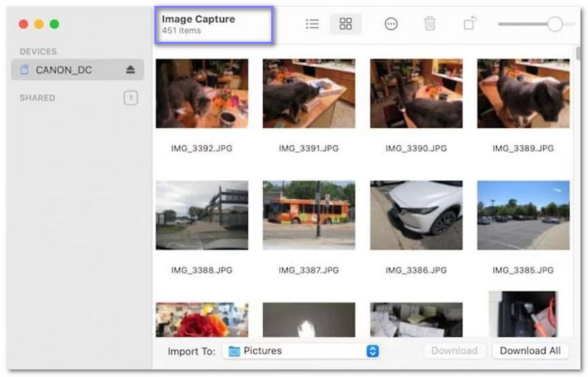Screen dimensions: 588x377
Task: Select the IMG_3385.JPG parking lot photo
Action: tap(523, 215)
